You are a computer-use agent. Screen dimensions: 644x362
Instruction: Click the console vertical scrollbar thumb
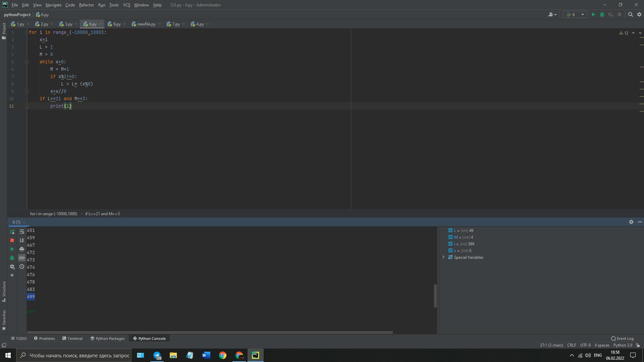[x=435, y=296]
